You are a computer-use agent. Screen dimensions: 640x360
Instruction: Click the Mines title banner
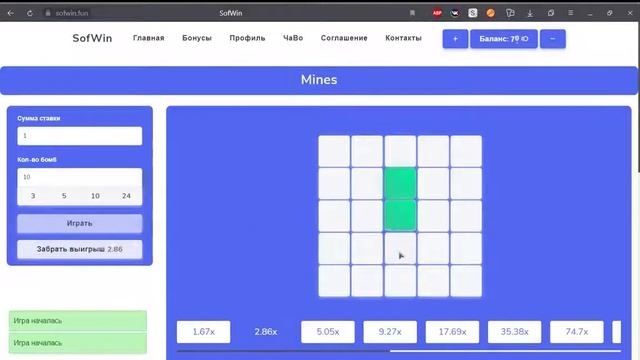[x=319, y=80]
